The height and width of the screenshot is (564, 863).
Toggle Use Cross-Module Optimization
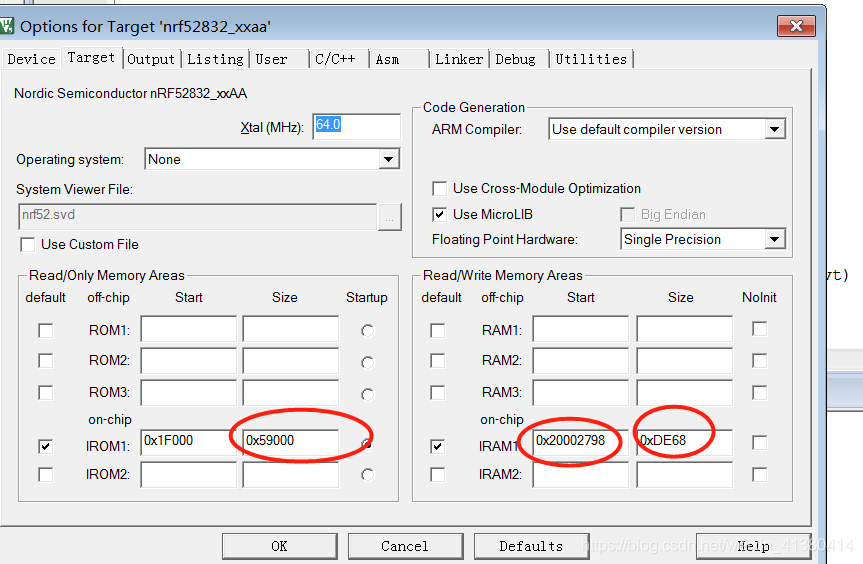[x=439, y=189]
